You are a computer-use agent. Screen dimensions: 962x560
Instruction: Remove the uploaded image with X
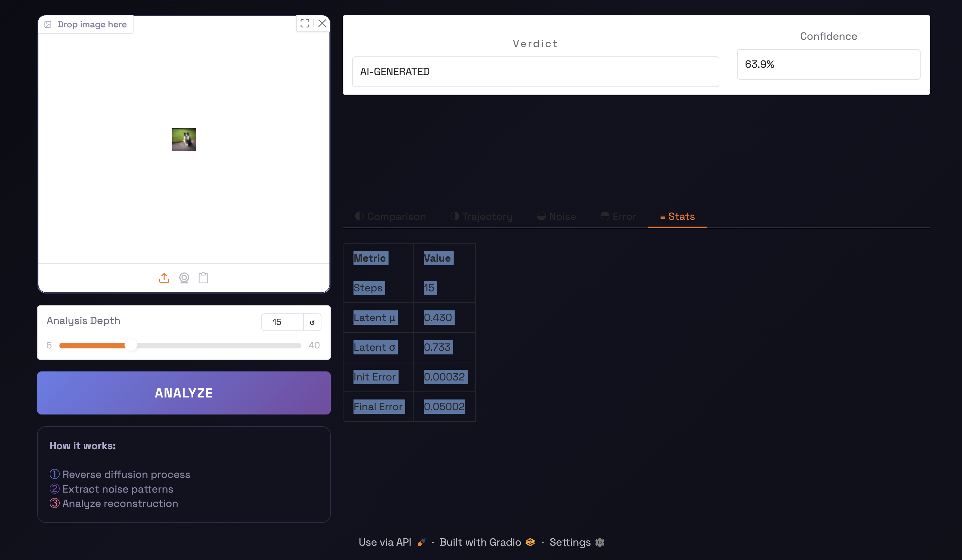click(322, 23)
